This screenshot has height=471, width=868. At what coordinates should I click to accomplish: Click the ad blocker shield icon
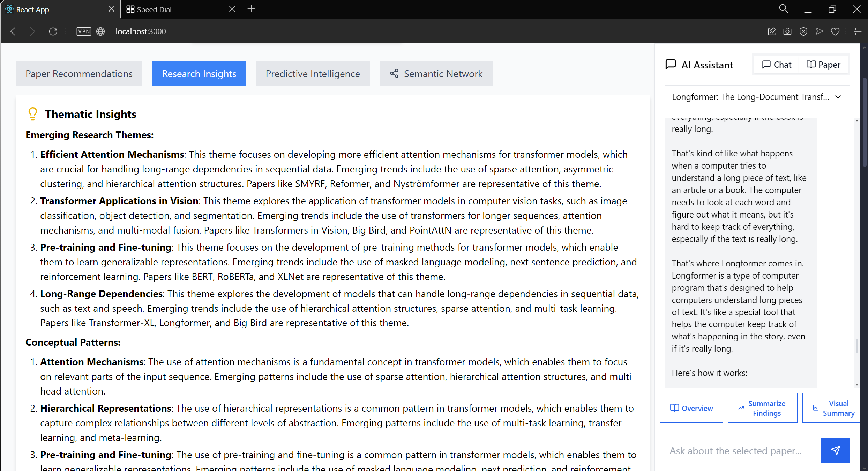[x=803, y=31]
